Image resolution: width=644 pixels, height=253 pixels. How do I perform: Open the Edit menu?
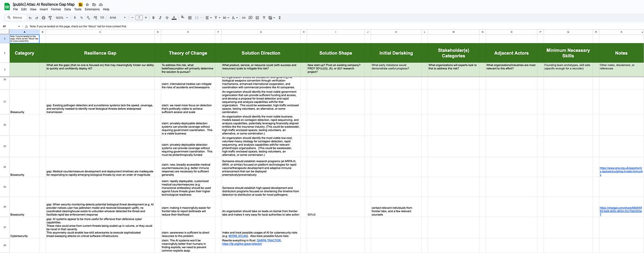click(24, 9)
